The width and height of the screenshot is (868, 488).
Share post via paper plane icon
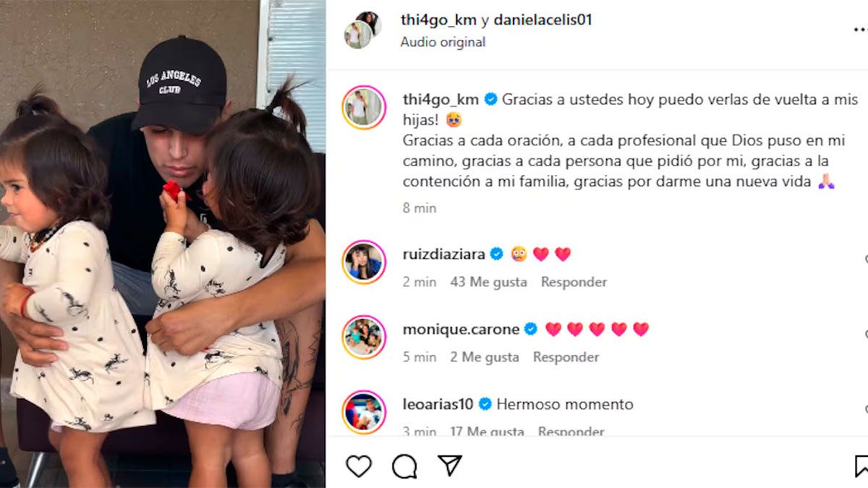tap(450, 466)
